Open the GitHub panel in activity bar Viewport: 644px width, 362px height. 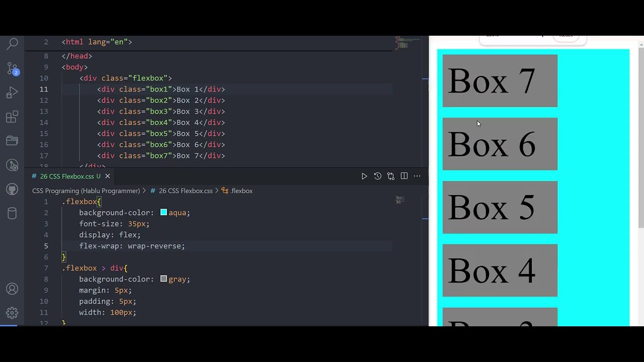(12, 190)
